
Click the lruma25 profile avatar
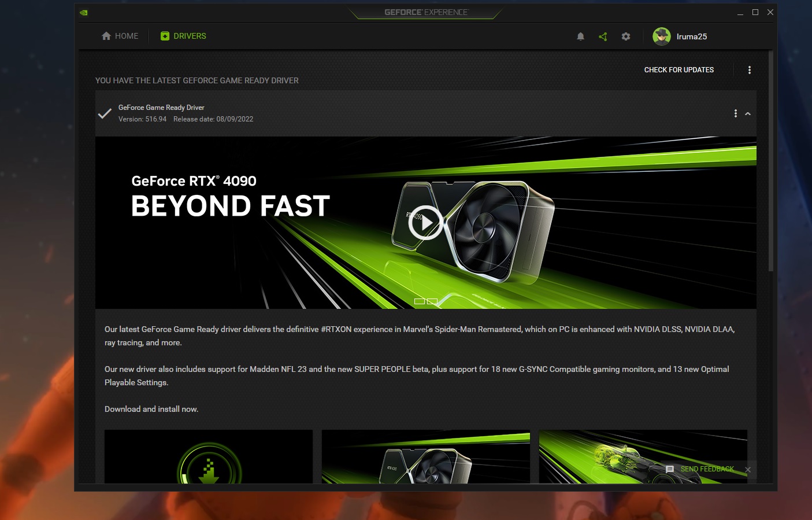tap(662, 36)
